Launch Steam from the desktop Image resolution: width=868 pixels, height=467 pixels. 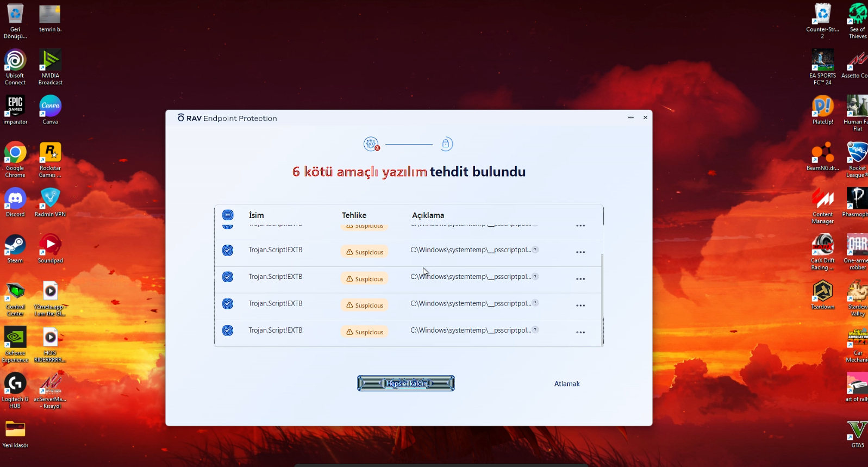coord(15,249)
